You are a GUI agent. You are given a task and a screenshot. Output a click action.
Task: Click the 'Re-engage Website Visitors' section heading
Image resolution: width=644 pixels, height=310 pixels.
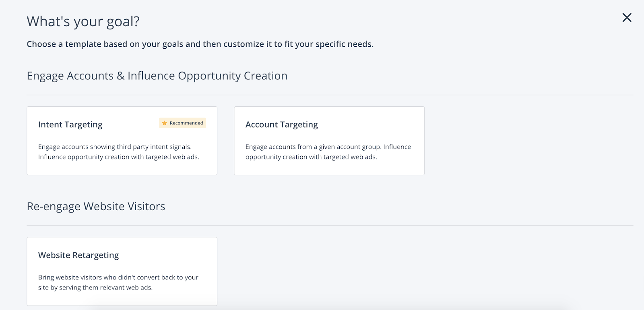point(96,206)
